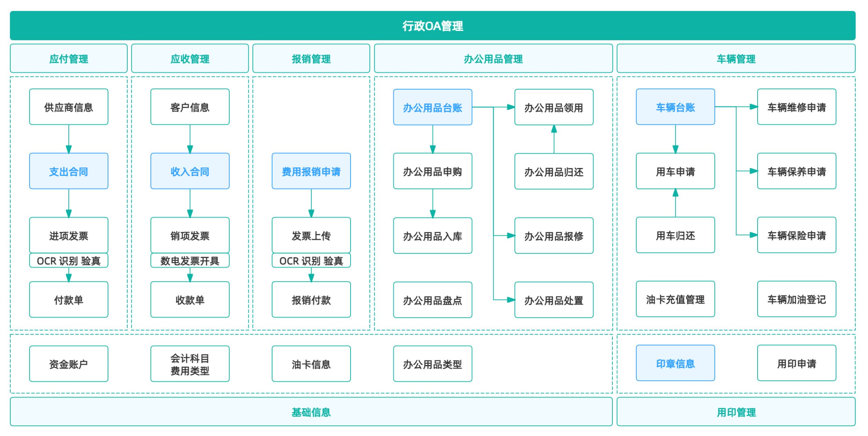This screenshot has height=436, width=868.
Task: Click the 会计科目 费用类型 box
Action: 190,364
